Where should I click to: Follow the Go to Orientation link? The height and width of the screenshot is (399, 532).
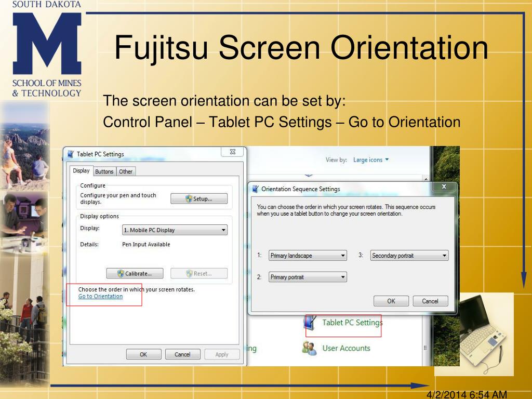100,296
